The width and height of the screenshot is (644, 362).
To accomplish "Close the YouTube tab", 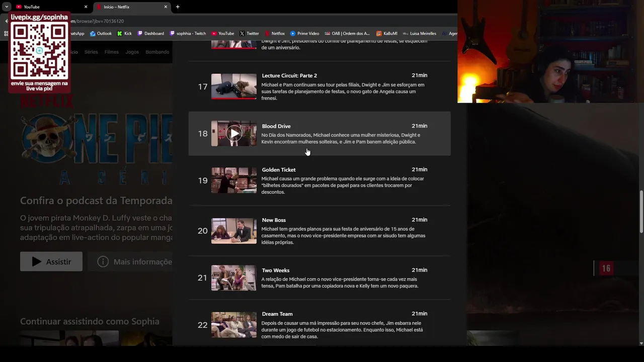I will point(86,7).
